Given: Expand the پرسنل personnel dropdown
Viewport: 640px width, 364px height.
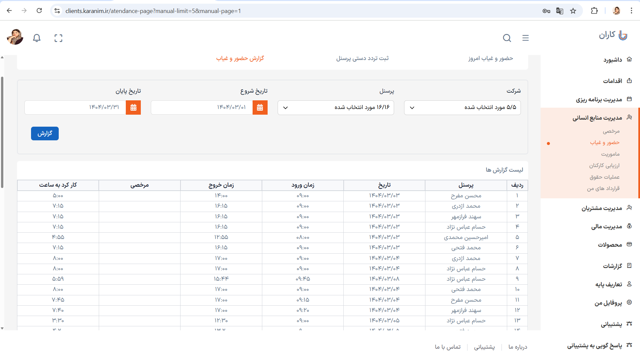Looking at the screenshot, I should tap(335, 108).
